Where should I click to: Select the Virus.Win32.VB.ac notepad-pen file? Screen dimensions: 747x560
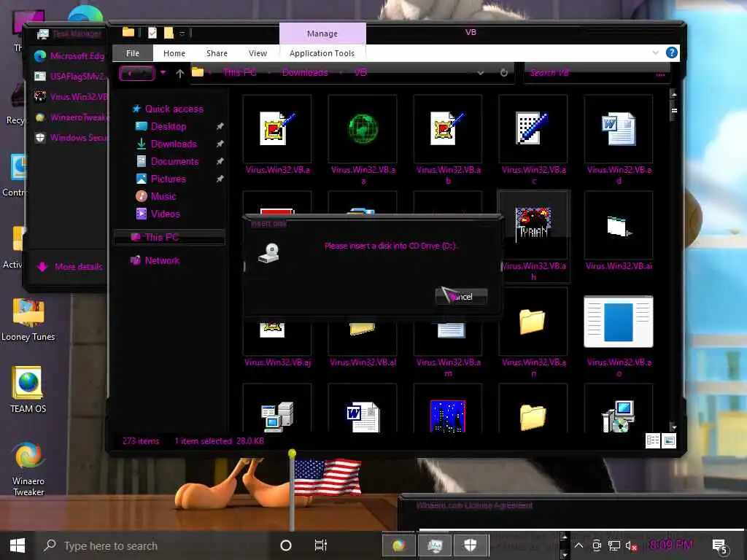533,128
